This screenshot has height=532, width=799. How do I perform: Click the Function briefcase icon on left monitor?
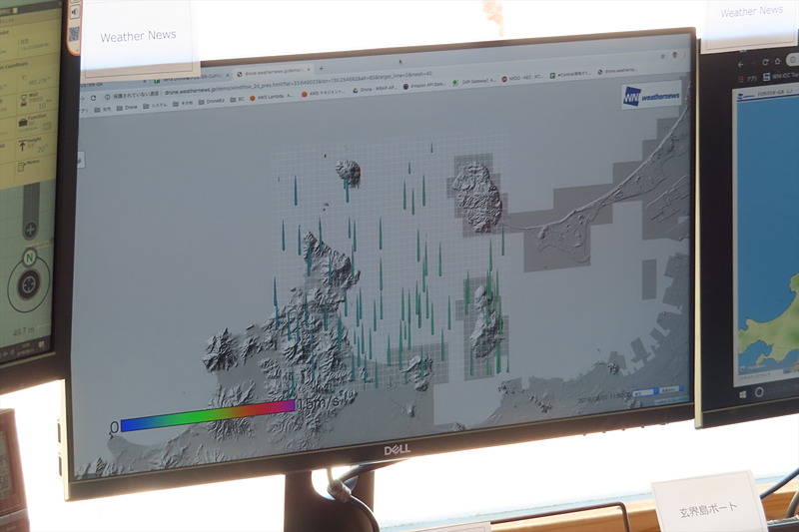[23, 122]
